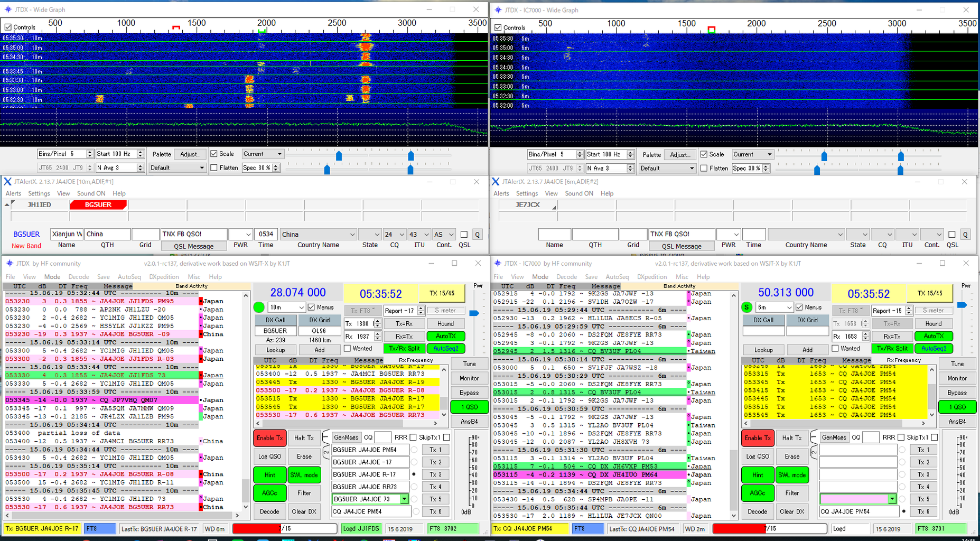
Task: Open the Alerts menu in the 6m JTAlertX window
Action: [x=501, y=193]
